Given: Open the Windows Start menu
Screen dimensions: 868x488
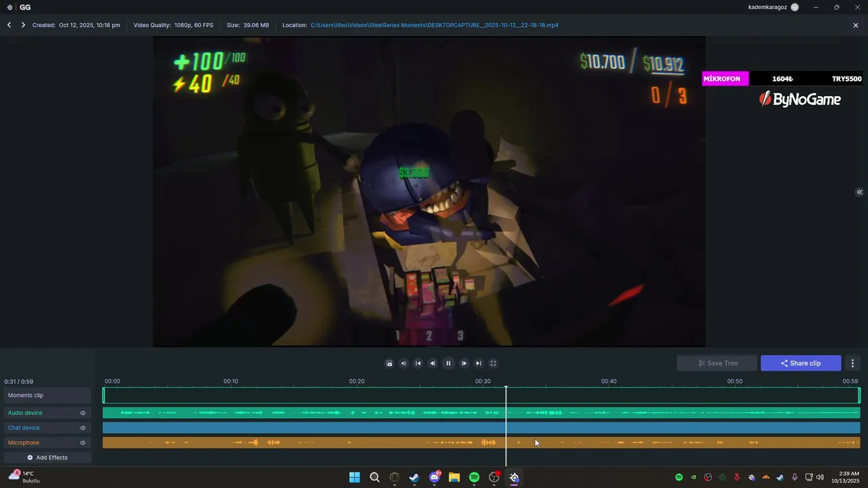Looking at the screenshot, I should [355, 477].
